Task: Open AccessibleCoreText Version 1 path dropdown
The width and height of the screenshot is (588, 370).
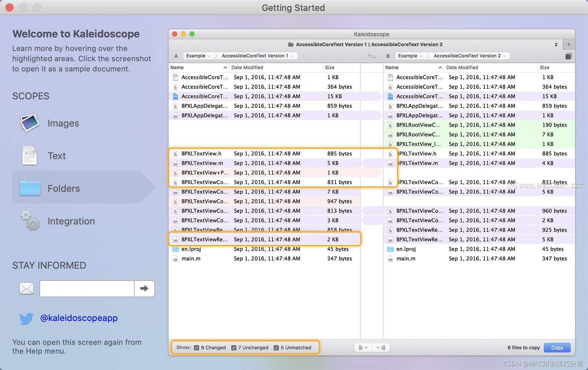Action: click(x=257, y=56)
